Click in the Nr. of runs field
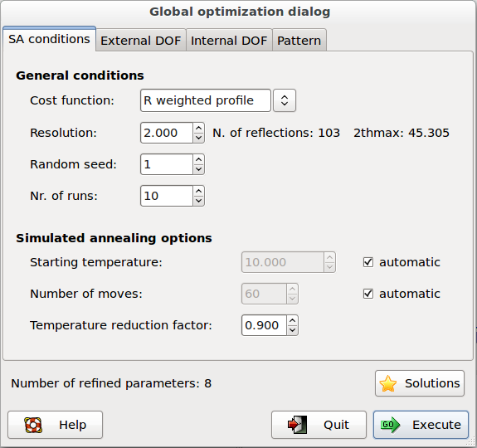 [167, 196]
